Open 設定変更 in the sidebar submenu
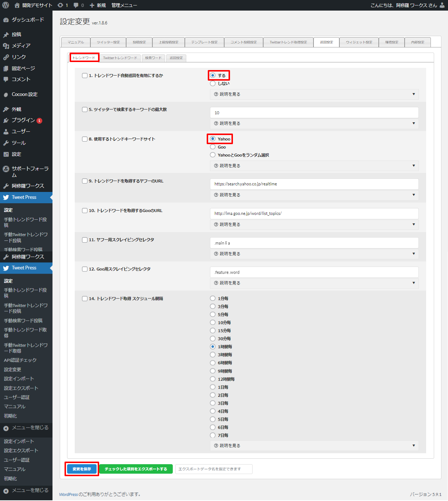Screen dimensions: 448x501 tap(13, 370)
